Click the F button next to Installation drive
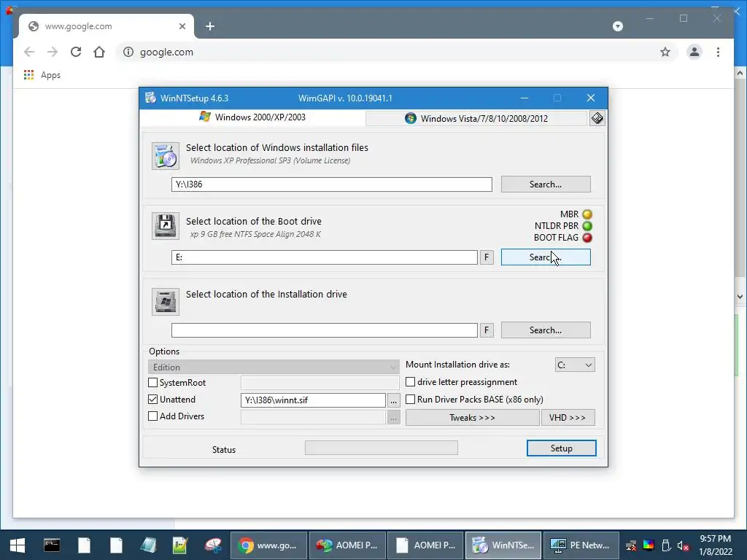Image resolution: width=747 pixels, height=560 pixels. 487,330
